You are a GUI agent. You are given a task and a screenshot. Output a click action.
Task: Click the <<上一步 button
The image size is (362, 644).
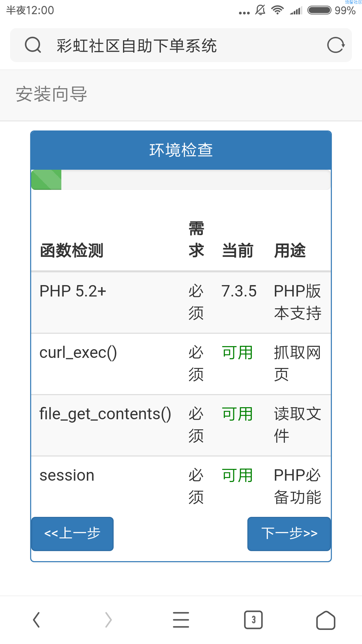[x=72, y=534]
